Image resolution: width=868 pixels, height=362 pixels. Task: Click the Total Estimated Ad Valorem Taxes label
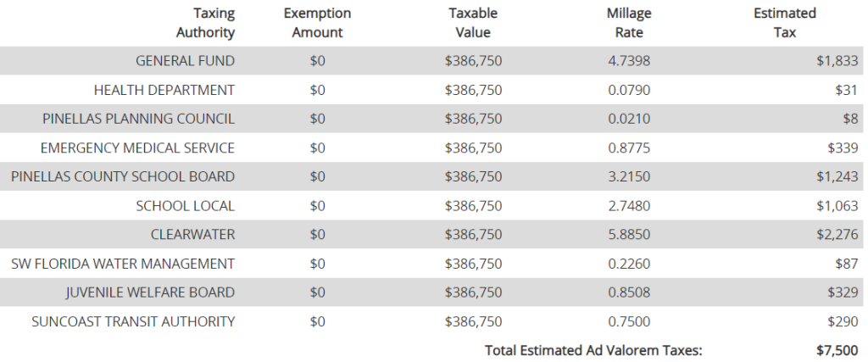[593, 351]
